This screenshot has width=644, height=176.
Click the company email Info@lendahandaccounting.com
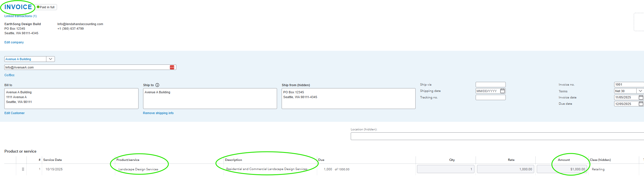click(80, 24)
